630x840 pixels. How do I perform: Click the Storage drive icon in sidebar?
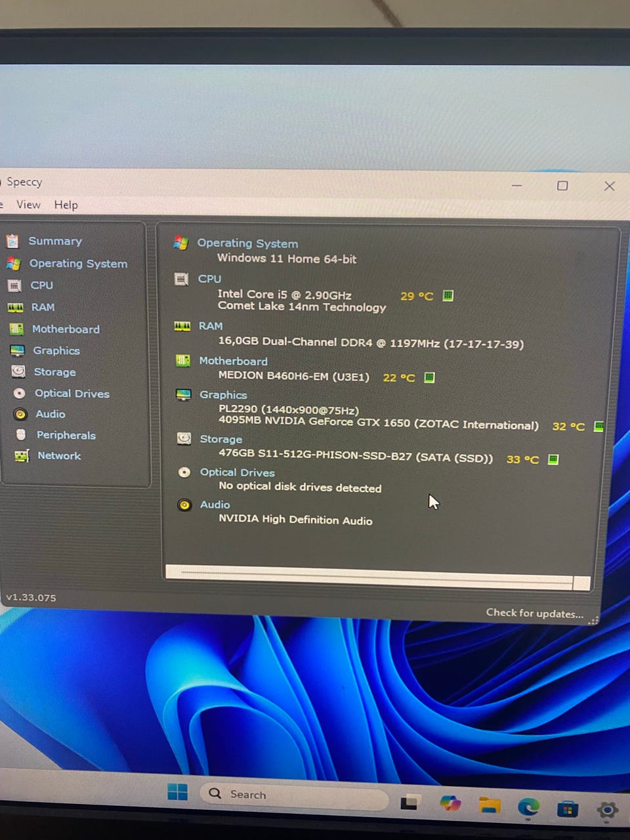click(x=19, y=371)
